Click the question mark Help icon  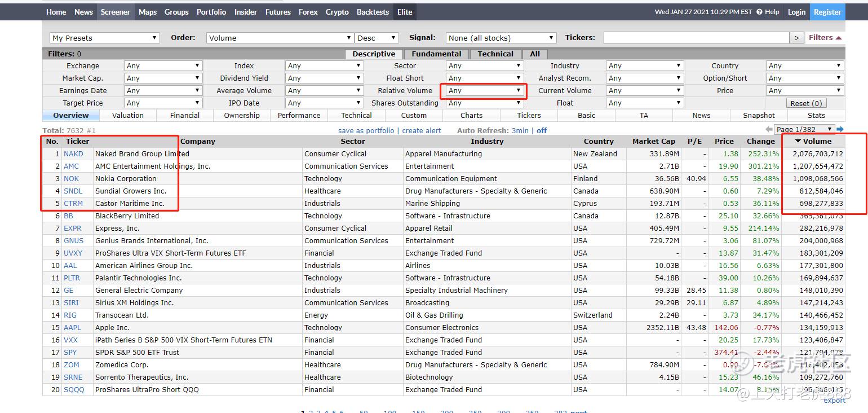759,12
